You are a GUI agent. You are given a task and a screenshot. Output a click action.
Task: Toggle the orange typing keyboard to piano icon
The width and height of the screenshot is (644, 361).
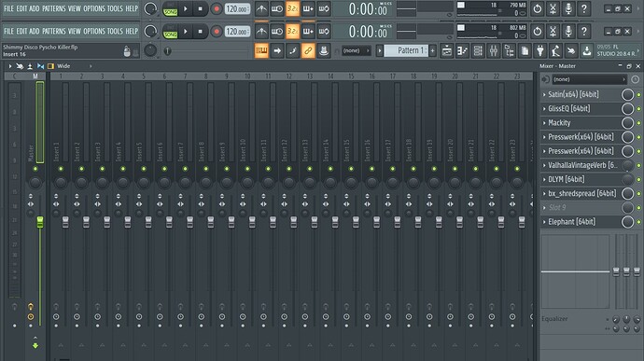tap(261, 51)
